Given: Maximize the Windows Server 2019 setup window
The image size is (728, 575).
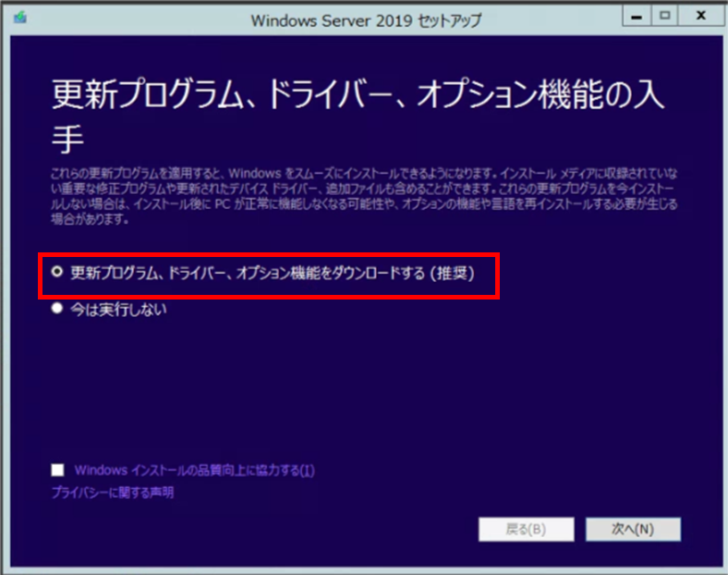Looking at the screenshot, I should [664, 16].
